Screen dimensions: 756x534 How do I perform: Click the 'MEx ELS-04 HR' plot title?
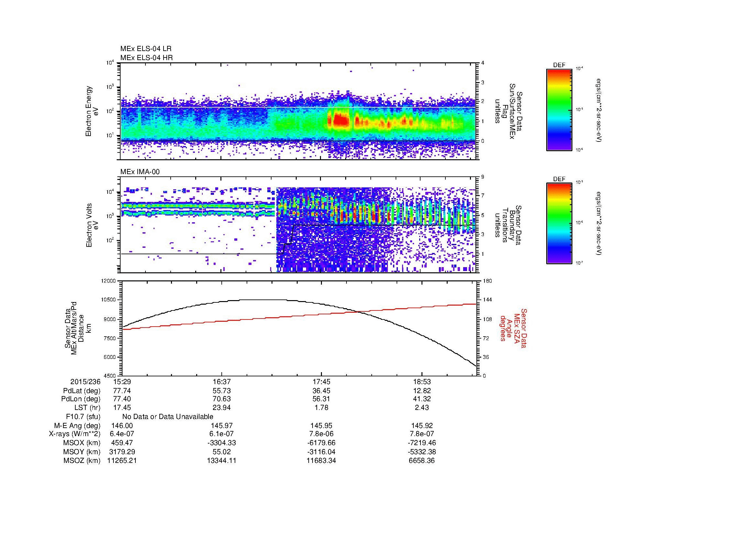coord(146,58)
